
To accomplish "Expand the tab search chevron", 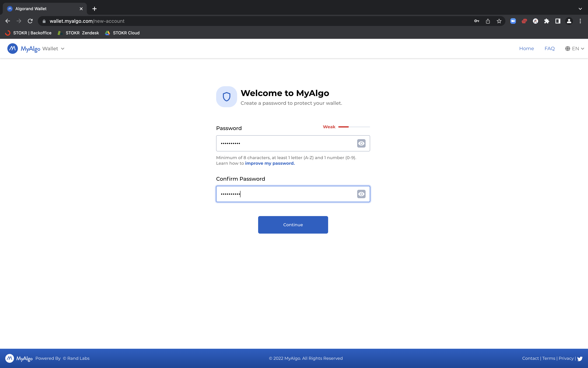I will click(580, 9).
